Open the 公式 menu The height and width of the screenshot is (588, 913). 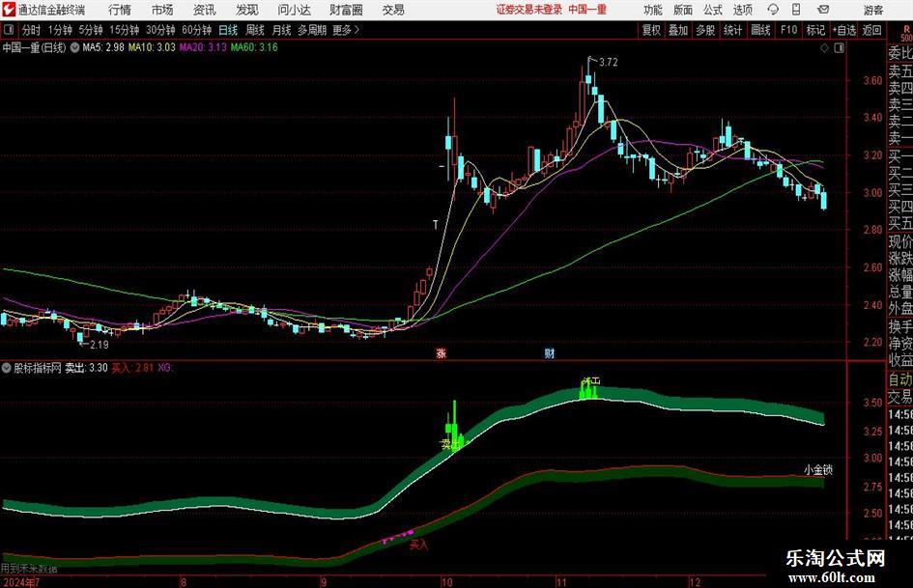(x=712, y=10)
